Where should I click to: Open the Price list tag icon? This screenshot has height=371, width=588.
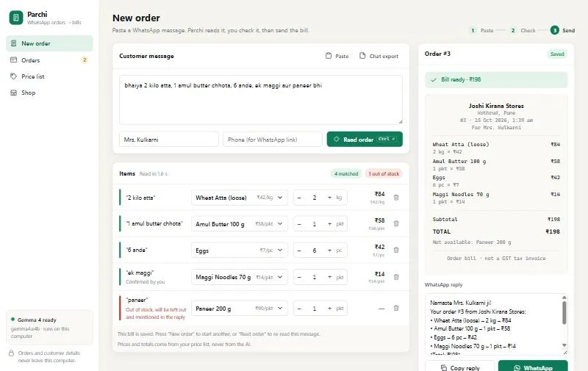(x=13, y=76)
